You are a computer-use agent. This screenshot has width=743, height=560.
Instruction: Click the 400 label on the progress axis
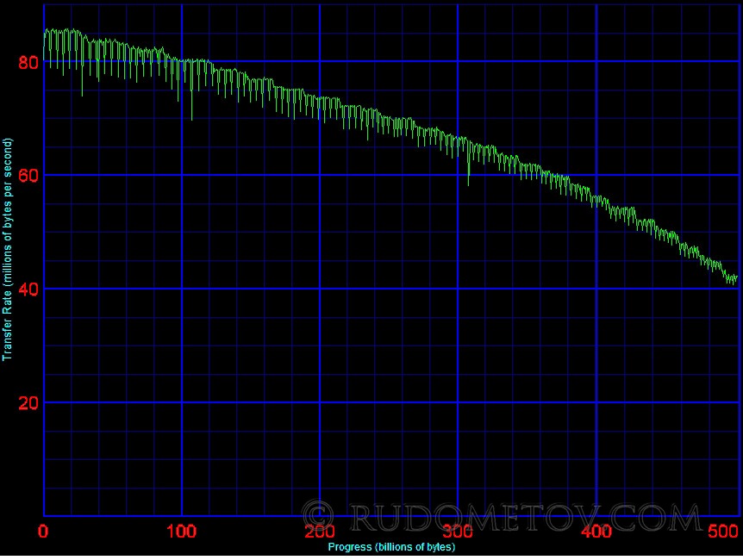[x=596, y=532]
